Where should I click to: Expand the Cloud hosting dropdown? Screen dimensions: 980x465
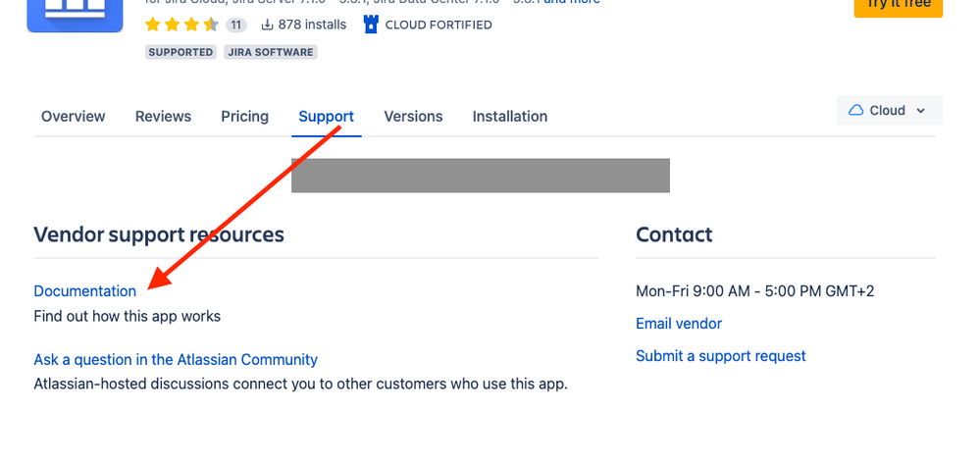point(889,111)
